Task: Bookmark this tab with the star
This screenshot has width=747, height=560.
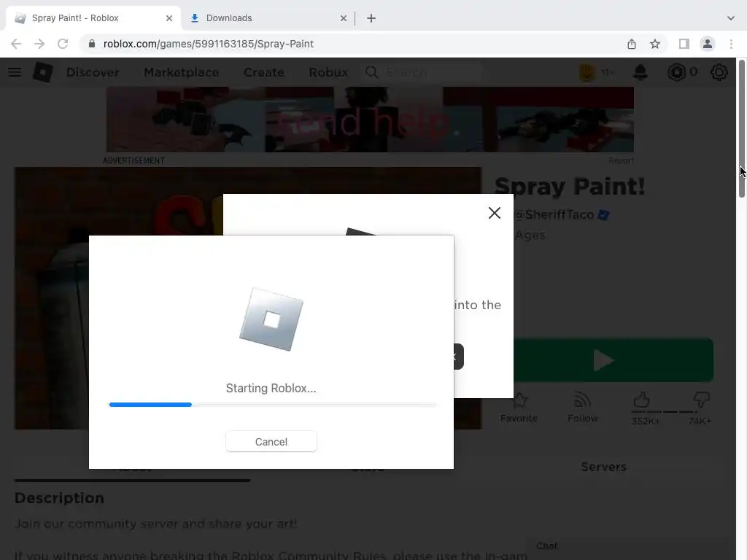Action: [655, 44]
